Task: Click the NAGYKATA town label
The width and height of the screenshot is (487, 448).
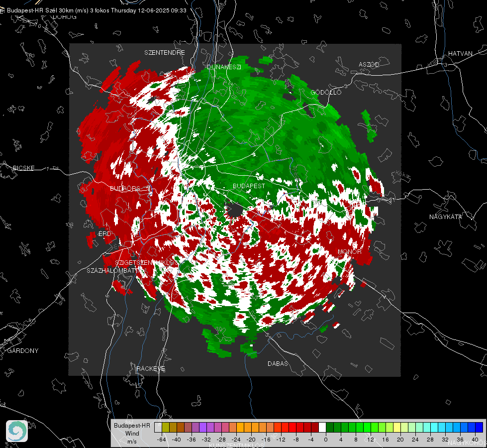Action: click(445, 217)
